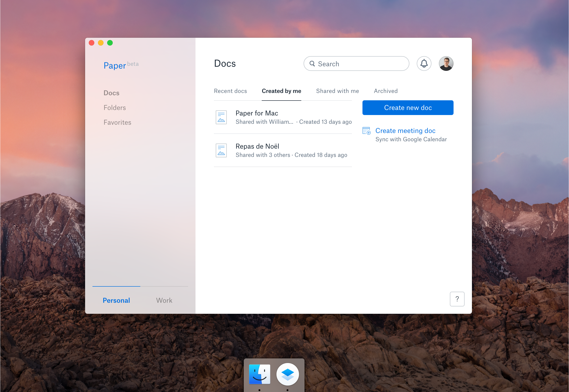Click the meeting doc calendar icon
This screenshot has width=569, height=392.
366,131
